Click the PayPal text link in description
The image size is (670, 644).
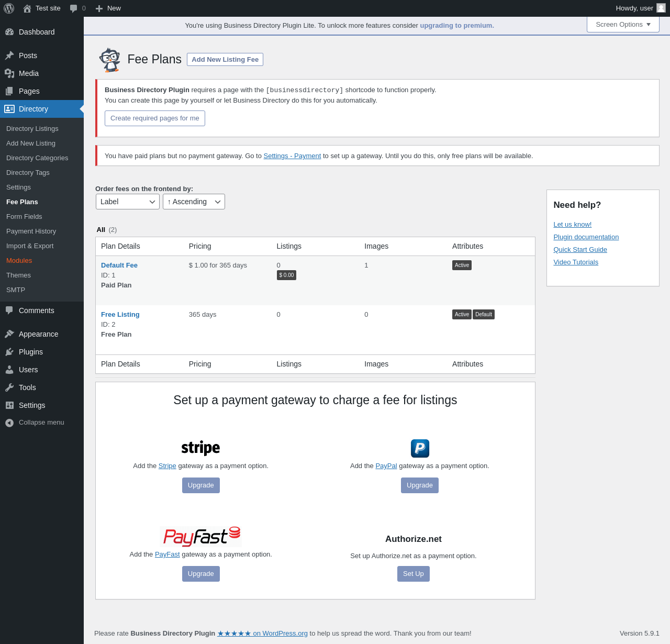coord(386,466)
